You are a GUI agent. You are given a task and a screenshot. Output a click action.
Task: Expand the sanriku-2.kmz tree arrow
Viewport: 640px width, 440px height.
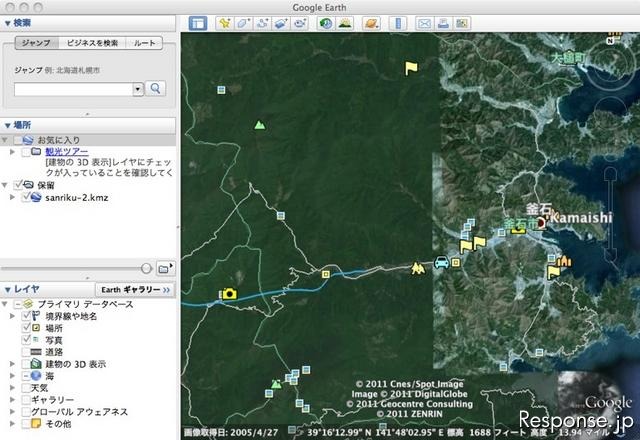point(12,197)
